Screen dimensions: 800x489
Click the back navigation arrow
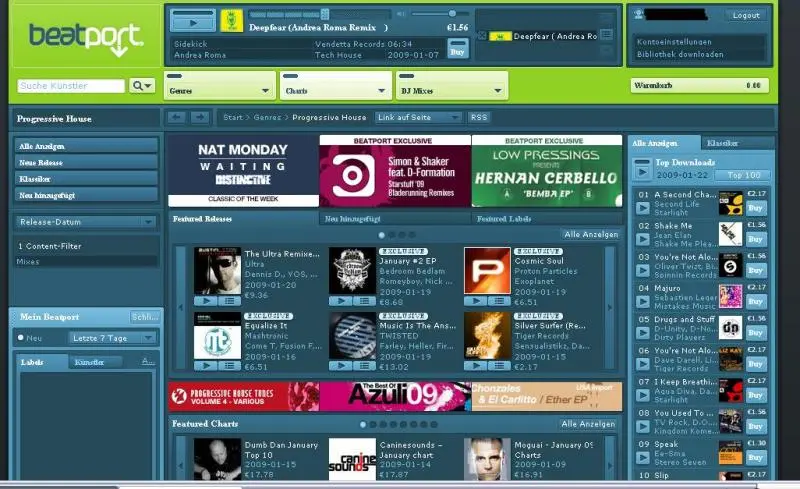pyautogui.click(x=176, y=117)
